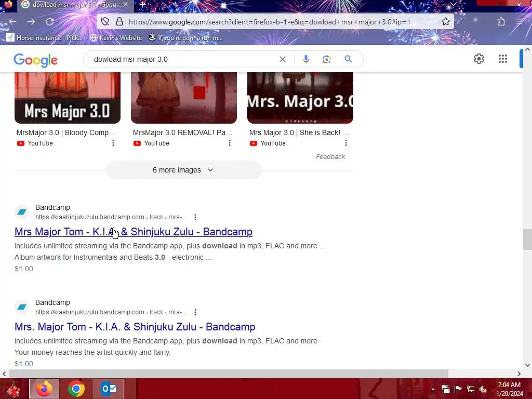Open options menu for She is Back video
532x399 pixels.
pyautogui.click(x=346, y=143)
